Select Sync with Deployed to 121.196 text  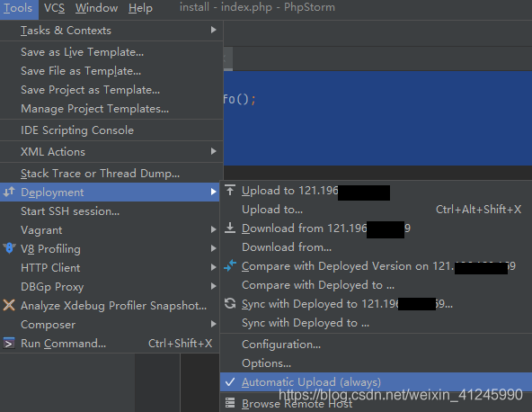[x=347, y=304]
